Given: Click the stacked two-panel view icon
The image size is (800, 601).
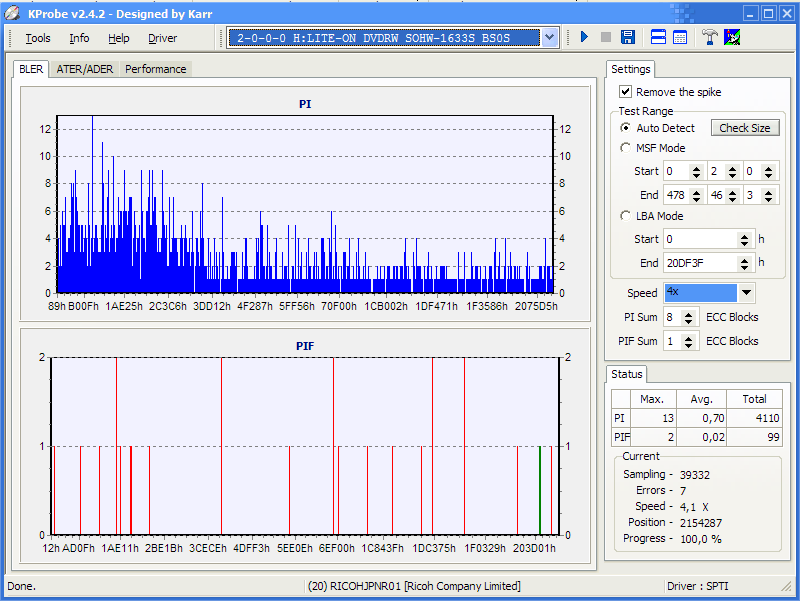Looking at the screenshot, I should [658, 37].
